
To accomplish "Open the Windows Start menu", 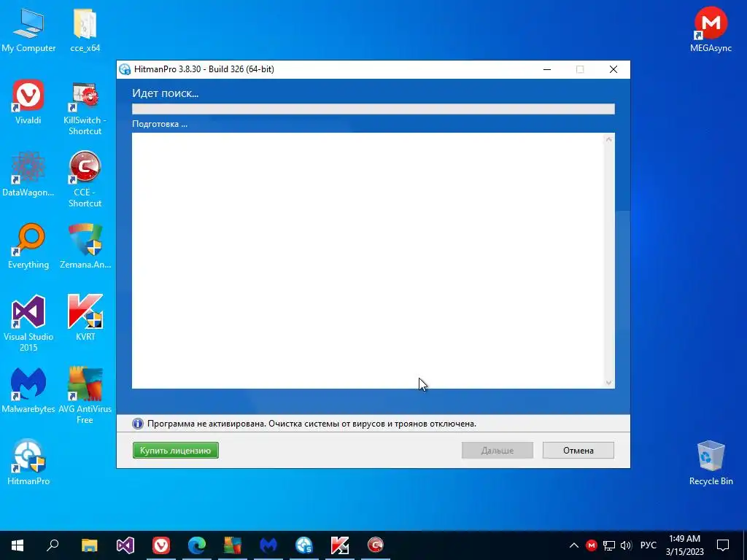I will [18, 545].
